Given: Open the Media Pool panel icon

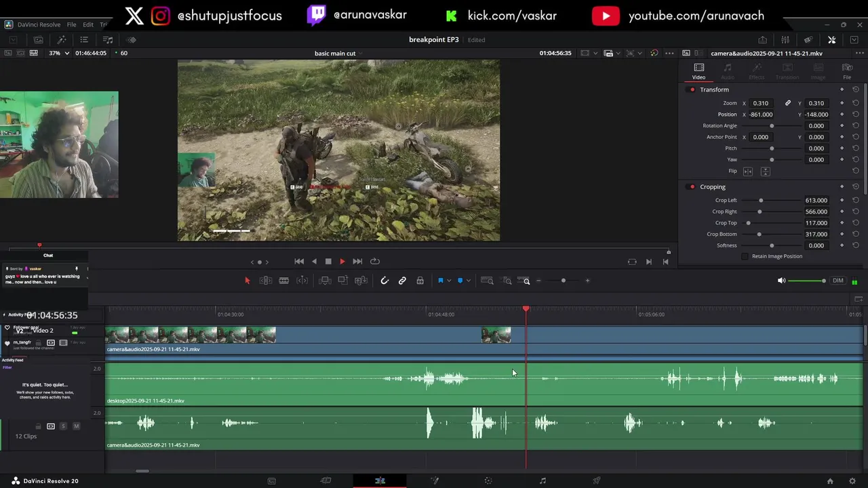Looking at the screenshot, I should (39, 40).
